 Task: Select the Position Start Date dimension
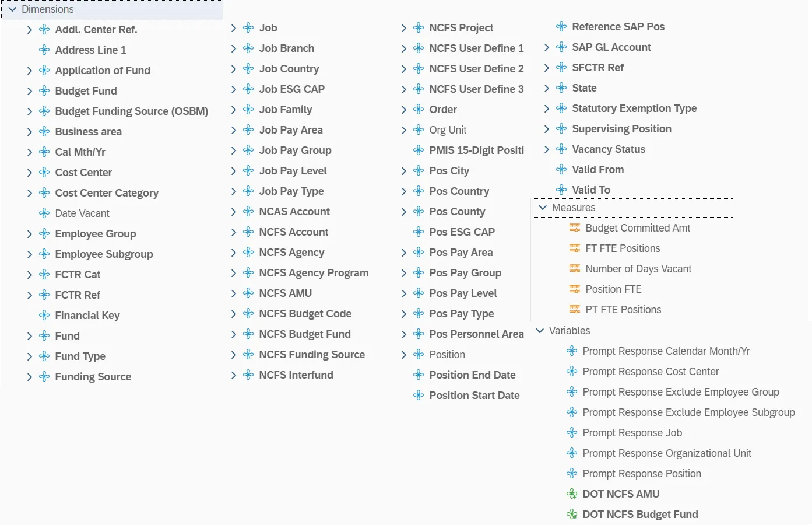pyautogui.click(x=474, y=395)
